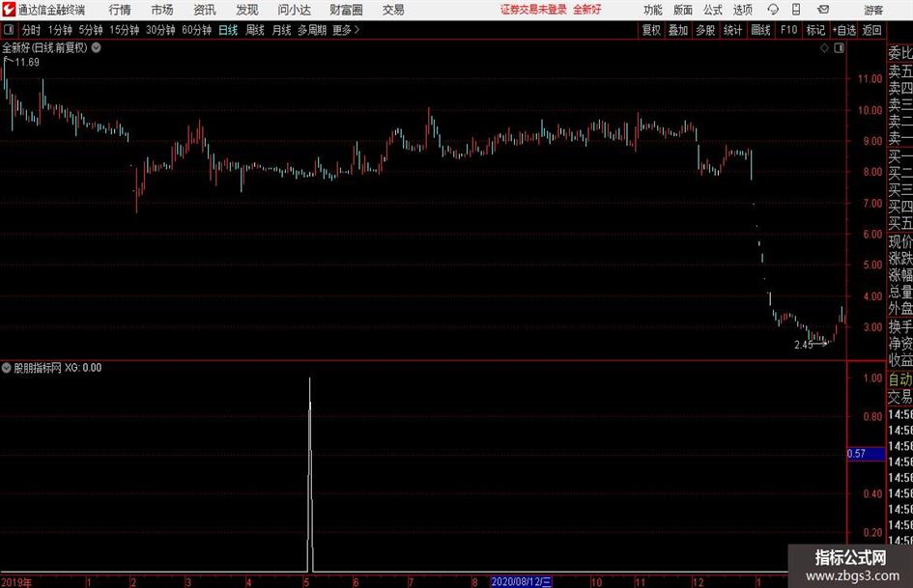Switch to the 30分钟 period tab

tap(160, 30)
